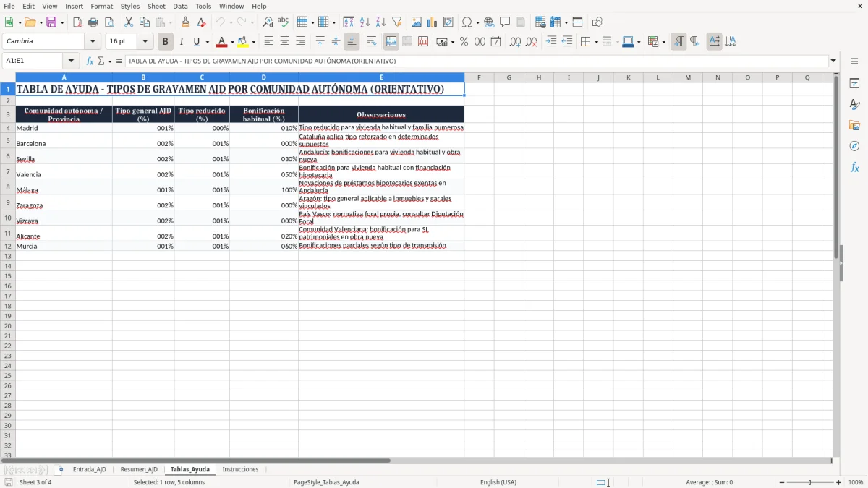Expand conditional formatting dropdown arrow
Viewport: 868px width, 488px height.
click(663, 42)
